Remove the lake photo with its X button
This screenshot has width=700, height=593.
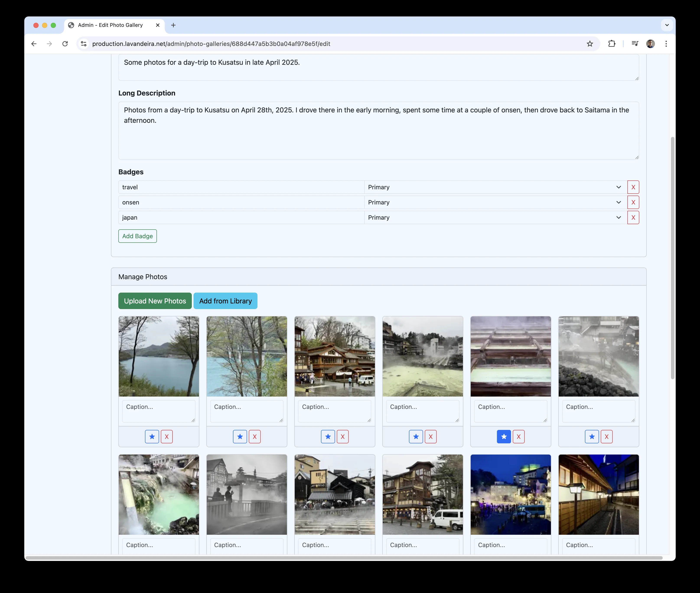pyautogui.click(x=166, y=437)
